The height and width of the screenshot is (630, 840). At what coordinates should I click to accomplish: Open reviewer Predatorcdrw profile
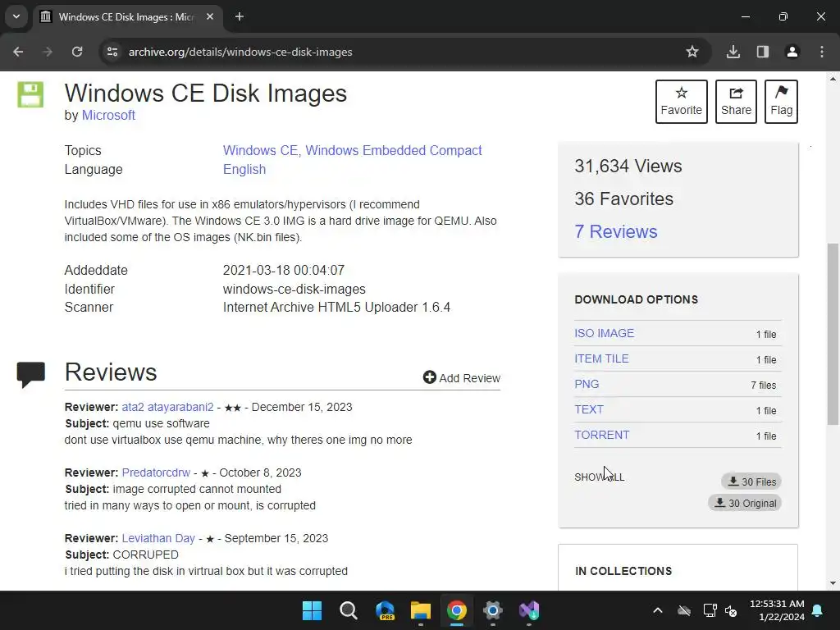point(156,472)
